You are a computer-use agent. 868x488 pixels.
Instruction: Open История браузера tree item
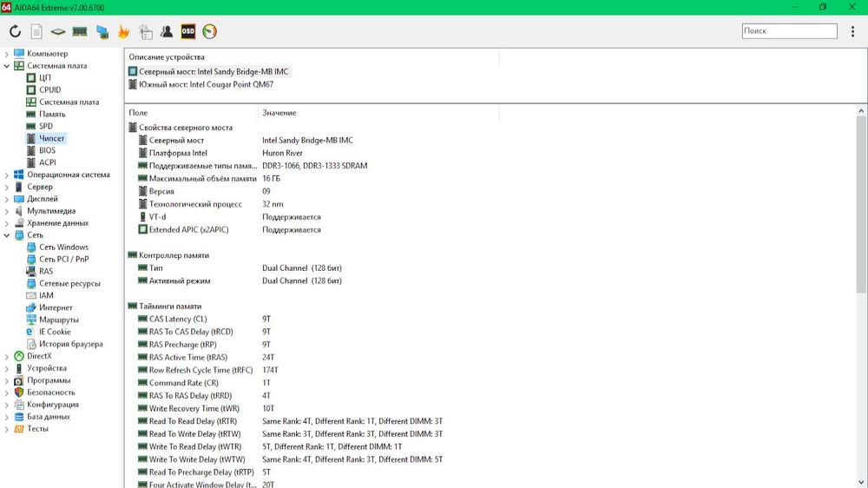[71, 344]
